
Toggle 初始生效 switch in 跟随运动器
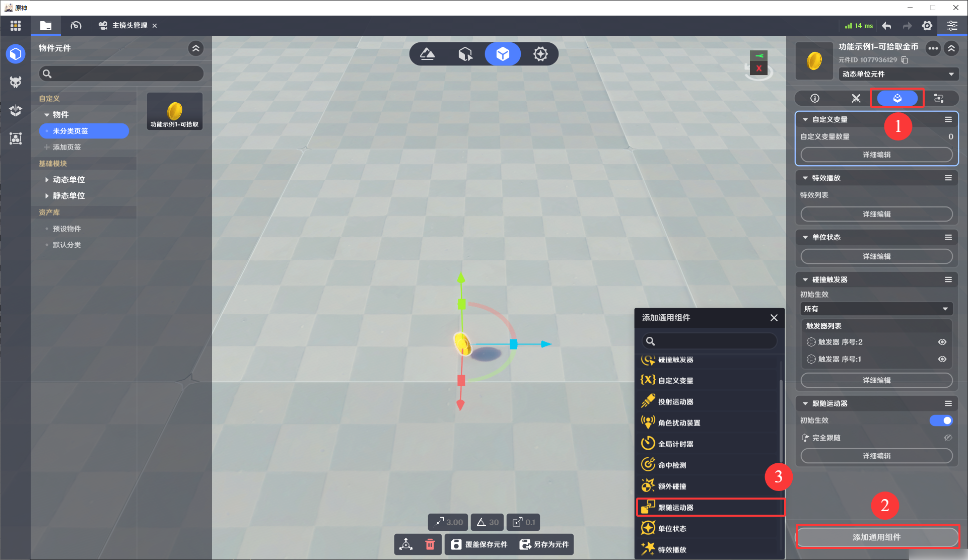941,421
